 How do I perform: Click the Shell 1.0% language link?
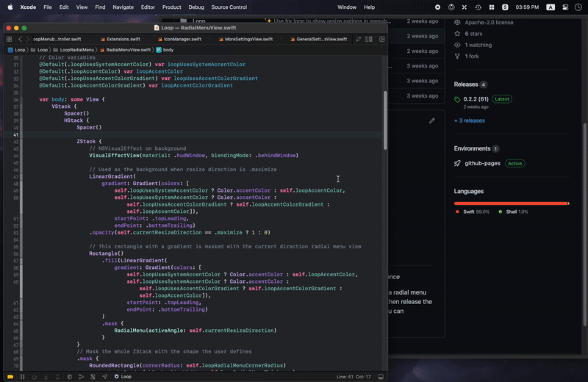(x=513, y=212)
